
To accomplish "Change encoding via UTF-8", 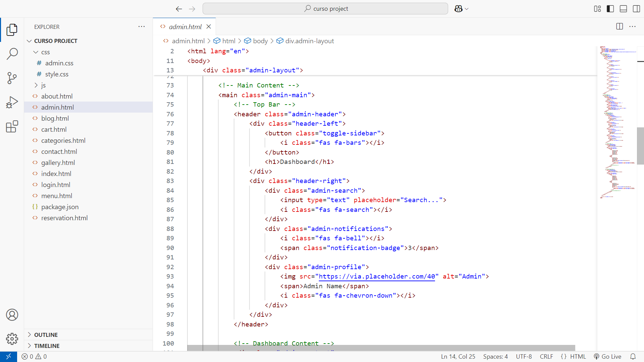I will coord(524,357).
